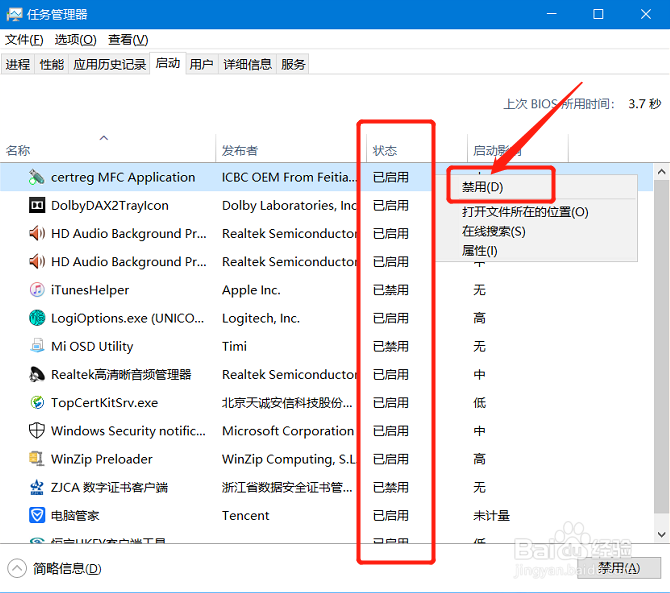The width and height of the screenshot is (670, 593).
Task: Click the DolbyDAX2TrayIcon icon
Action: tap(36, 205)
